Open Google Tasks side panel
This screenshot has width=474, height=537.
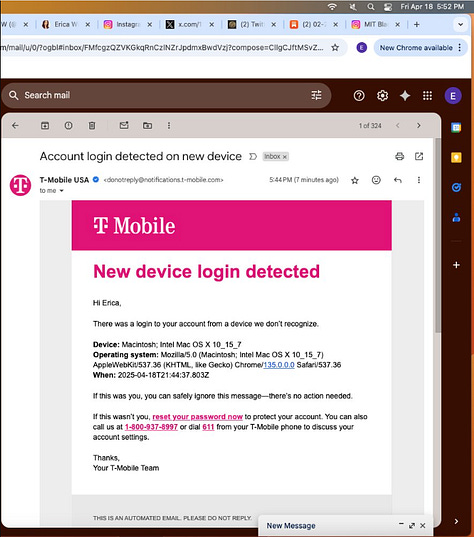click(456, 187)
